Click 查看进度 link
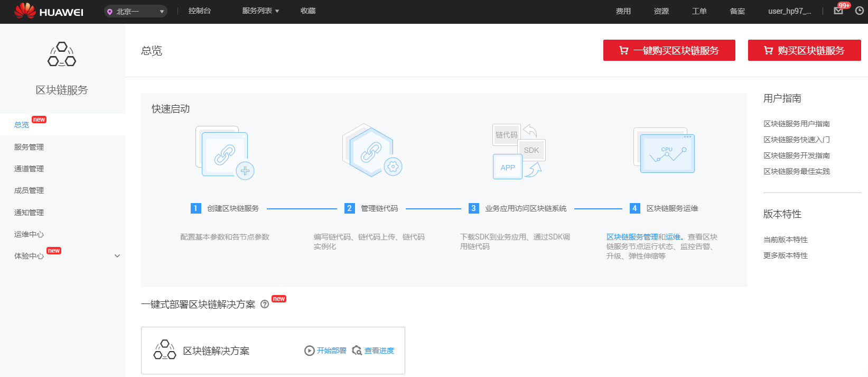 pos(379,351)
